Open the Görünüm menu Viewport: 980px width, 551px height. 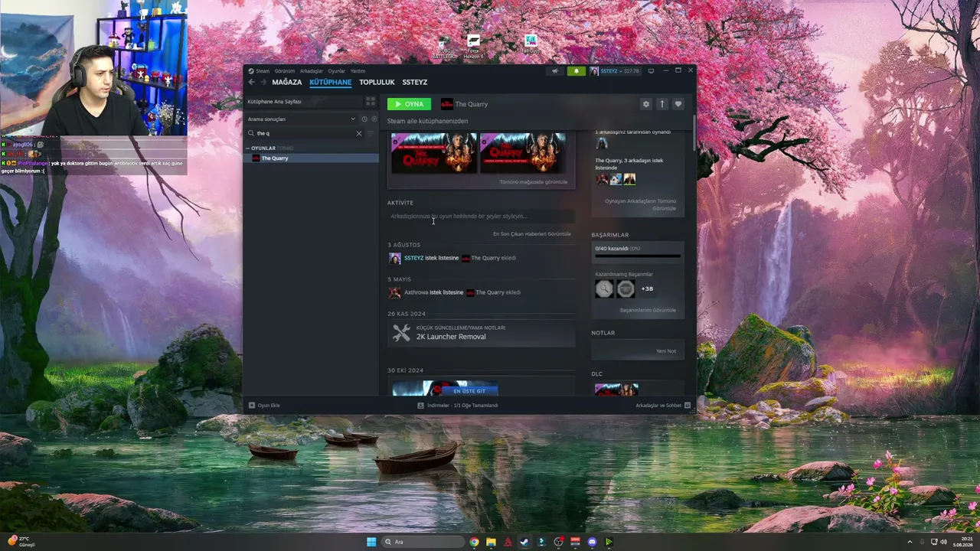tap(285, 71)
